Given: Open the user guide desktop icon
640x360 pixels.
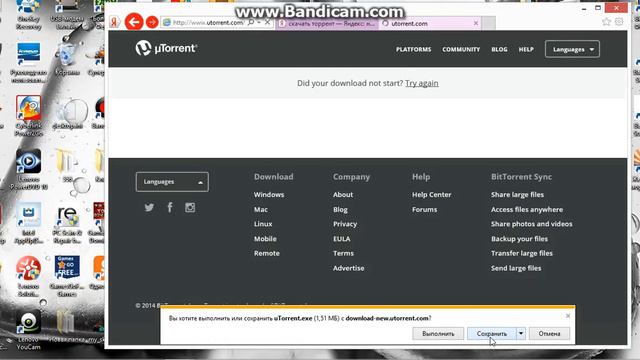Looking at the screenshot, I should pos(28,63).
